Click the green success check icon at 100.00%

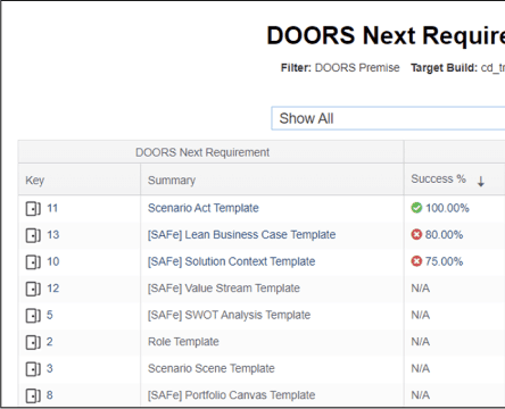(416, 208)
